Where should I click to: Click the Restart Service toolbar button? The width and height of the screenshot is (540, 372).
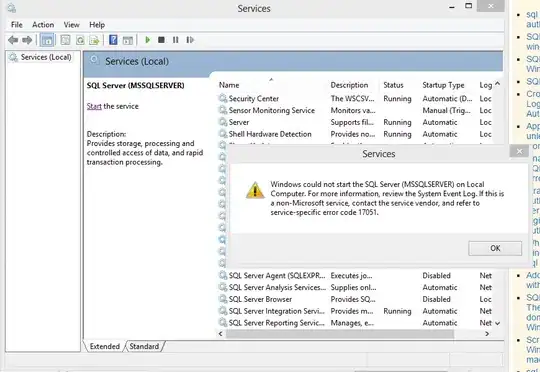pyautogui.click(x=190, y=40)
